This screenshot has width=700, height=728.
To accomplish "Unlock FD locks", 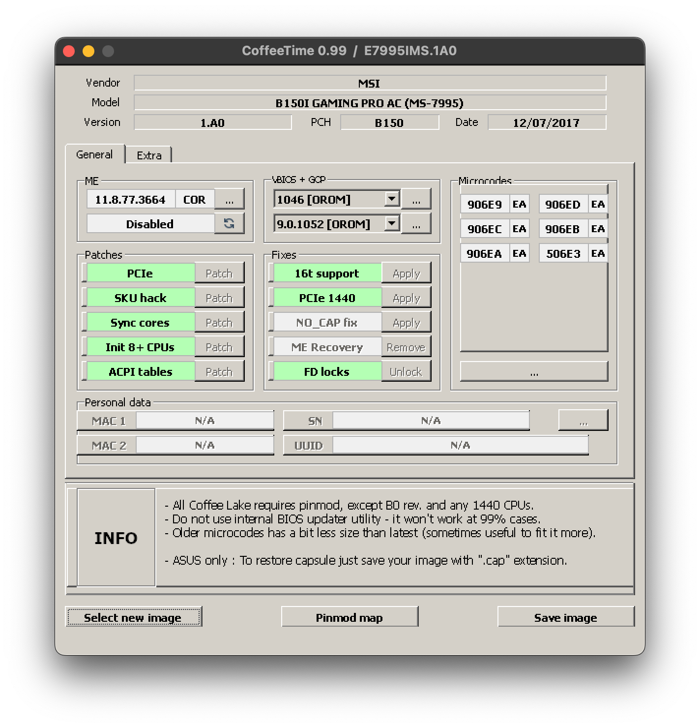I will pyautogui.click(x=406, y=371).
